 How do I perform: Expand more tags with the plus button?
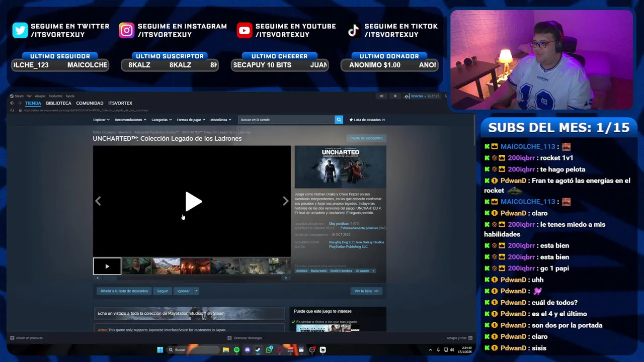click(373, 271)
